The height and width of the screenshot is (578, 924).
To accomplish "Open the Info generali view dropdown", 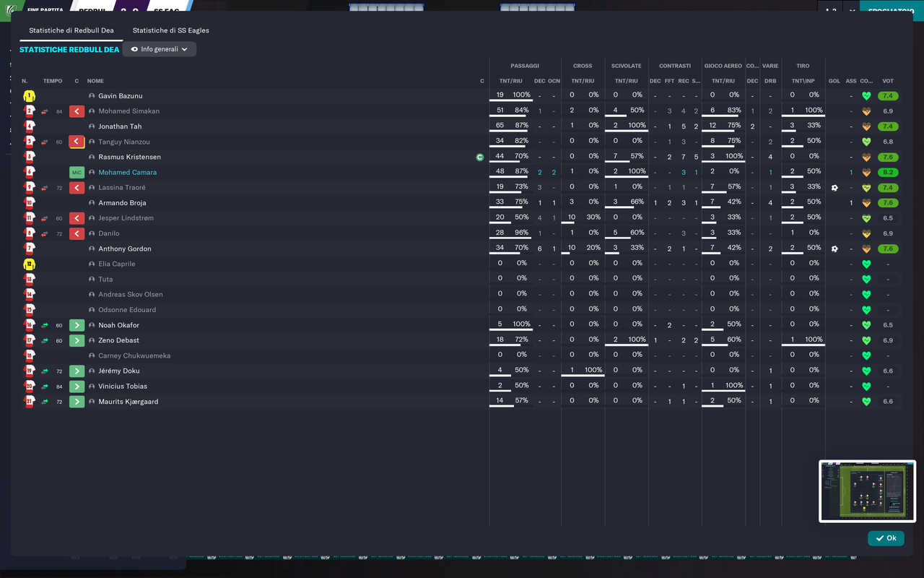I will point(160,49).
